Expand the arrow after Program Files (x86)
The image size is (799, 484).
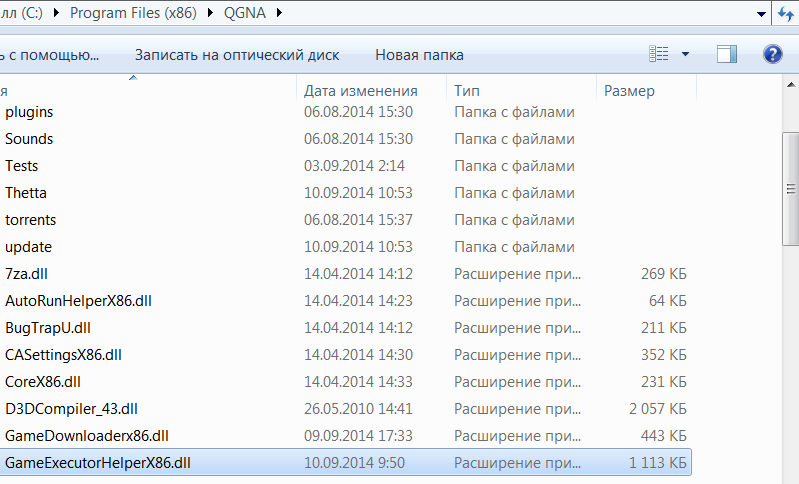point(210,13)
